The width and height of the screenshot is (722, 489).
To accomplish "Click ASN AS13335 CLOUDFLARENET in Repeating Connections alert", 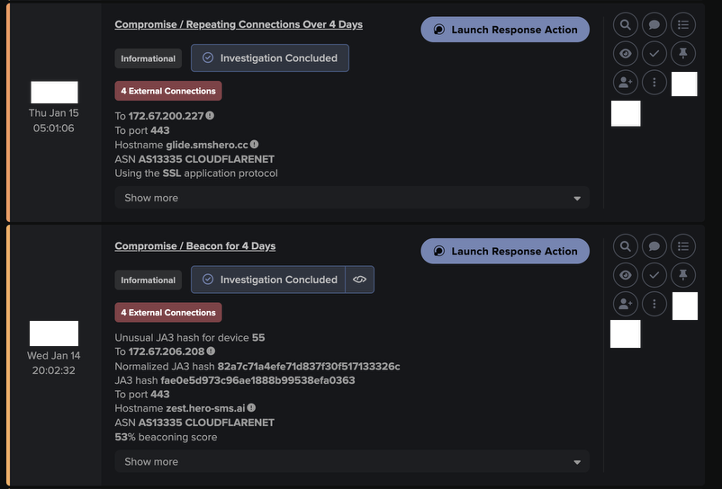I will 194,159.
